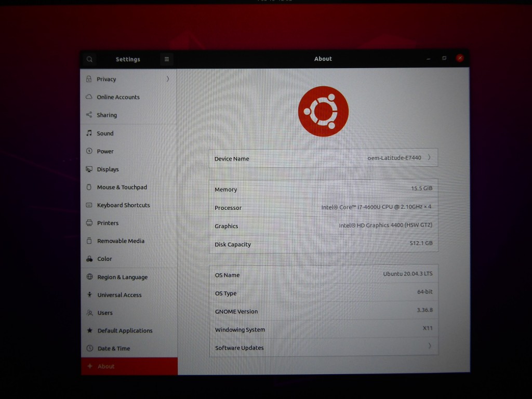Click the Ubuntu logo on About page
This screenshot has height=399, width=532.
coord(323,111)
